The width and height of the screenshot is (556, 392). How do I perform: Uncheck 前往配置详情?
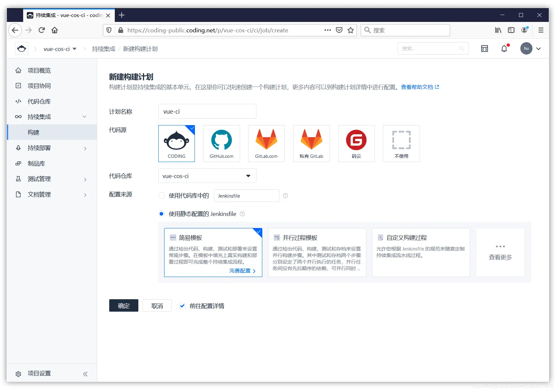[182, 306]
